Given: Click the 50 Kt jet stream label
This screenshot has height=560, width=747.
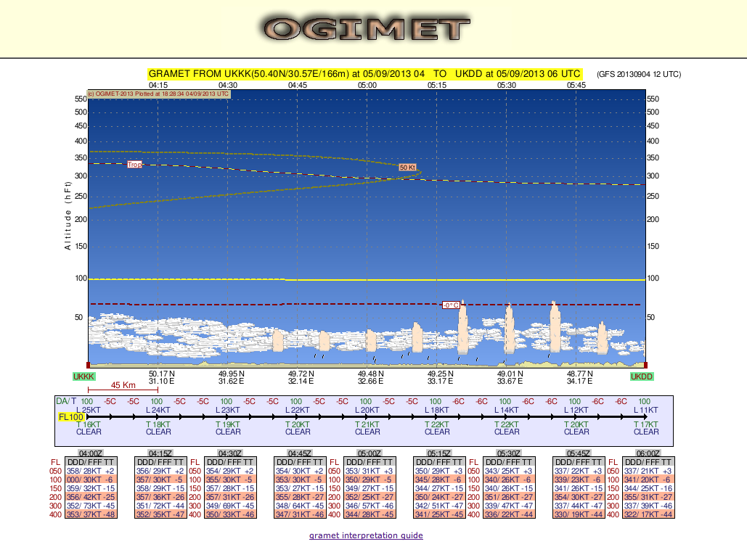Looking at the screenshot, I should (x=407, y=168).
